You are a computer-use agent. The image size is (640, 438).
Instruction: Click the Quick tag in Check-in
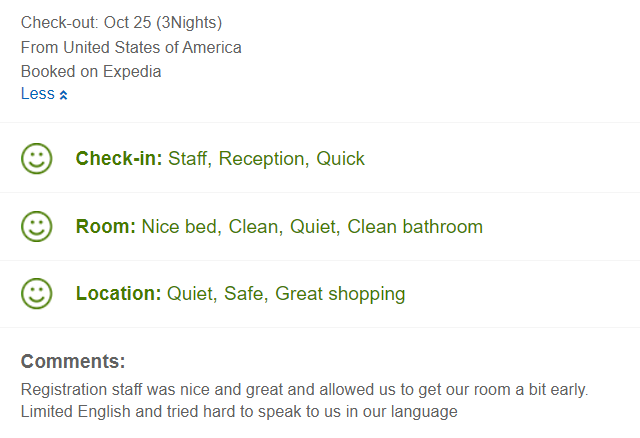[340, 158]
